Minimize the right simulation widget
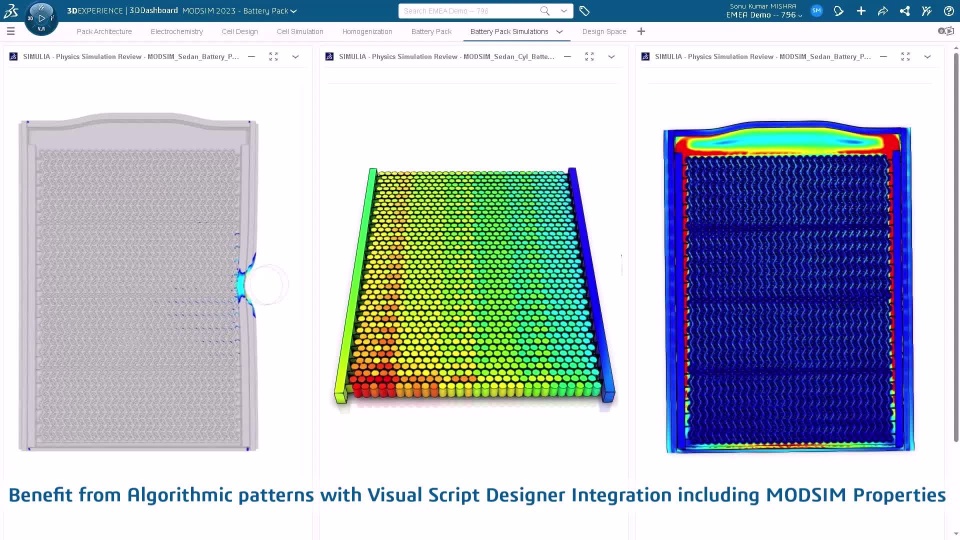 (883, 56)
